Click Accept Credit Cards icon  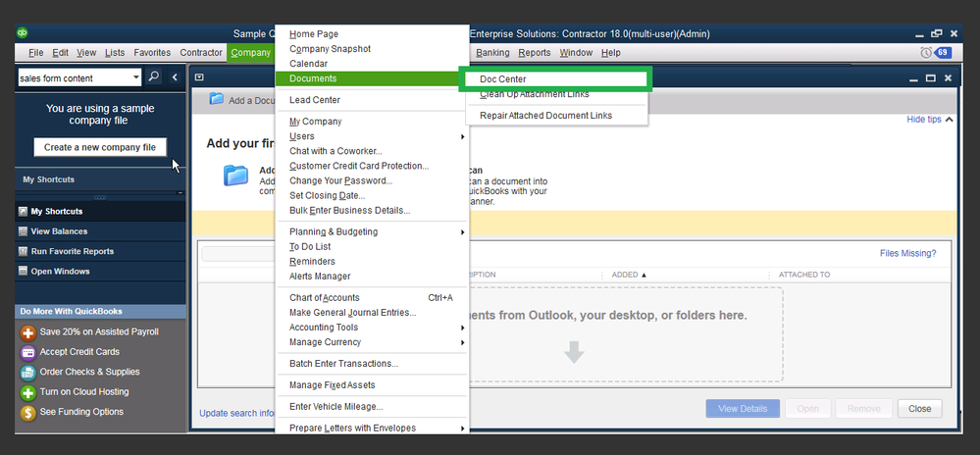pyautogui.click(x=28, y=352)
